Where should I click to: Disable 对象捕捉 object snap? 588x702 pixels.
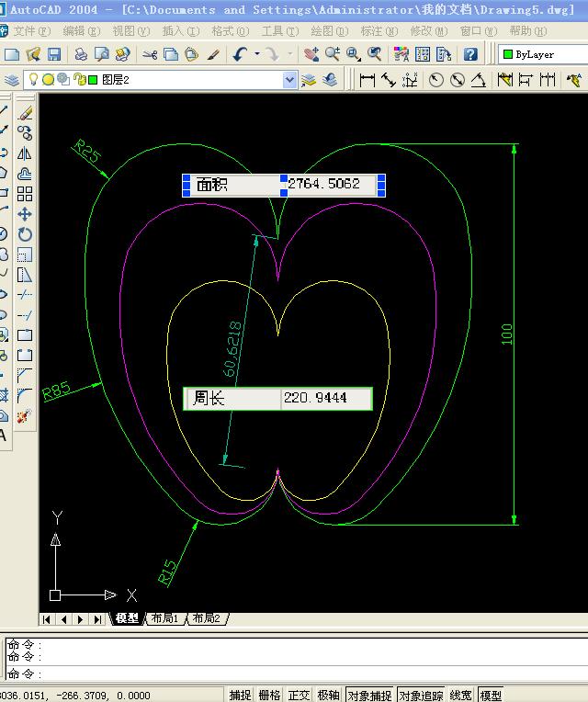(369, 695)
